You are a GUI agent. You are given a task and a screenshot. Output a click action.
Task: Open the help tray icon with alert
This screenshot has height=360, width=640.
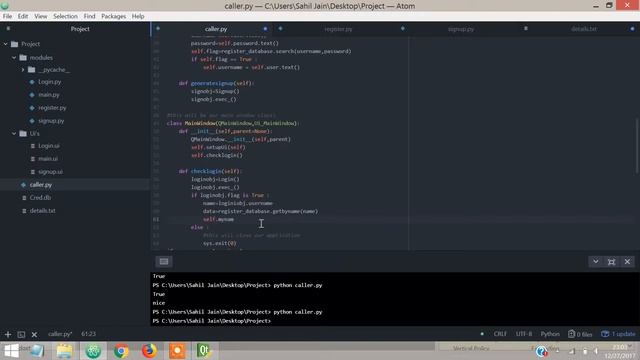pos(542,351)
